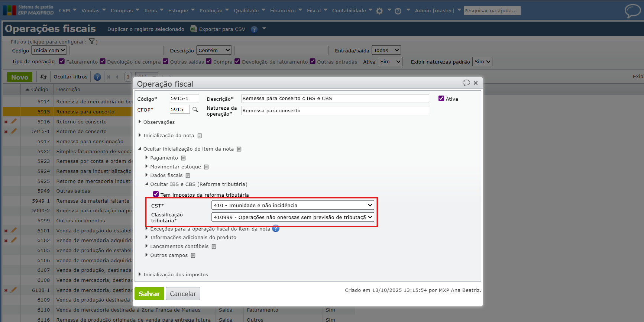Viewport: 644px width, 322px height.
Task: Toggle the Faturamento filter checkbox
Action: click(62, 61)
